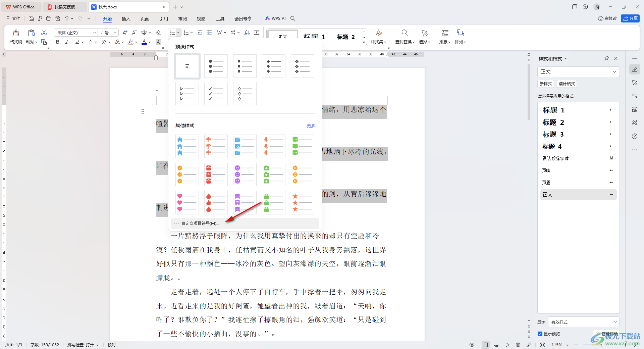Image resolution: width=644 pixels, height=349 pixels.
Task: Click the increase font size icon
Action: coord(125,33)
